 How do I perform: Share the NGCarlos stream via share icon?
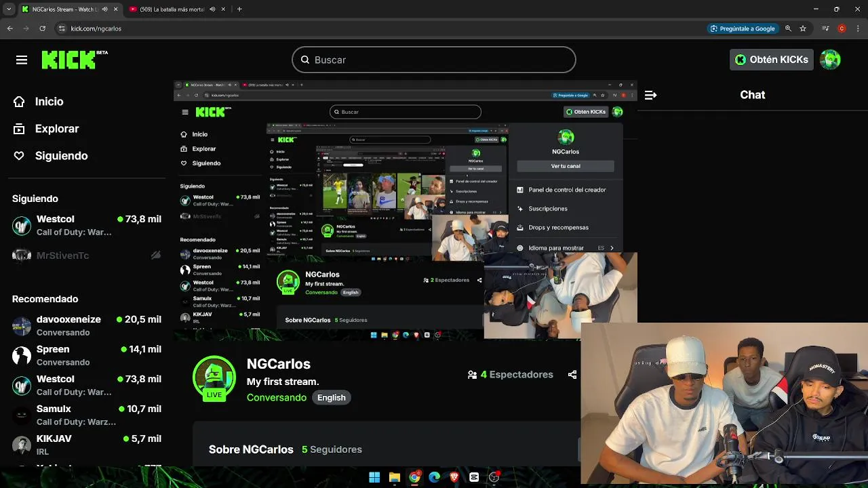coord(572,374)
